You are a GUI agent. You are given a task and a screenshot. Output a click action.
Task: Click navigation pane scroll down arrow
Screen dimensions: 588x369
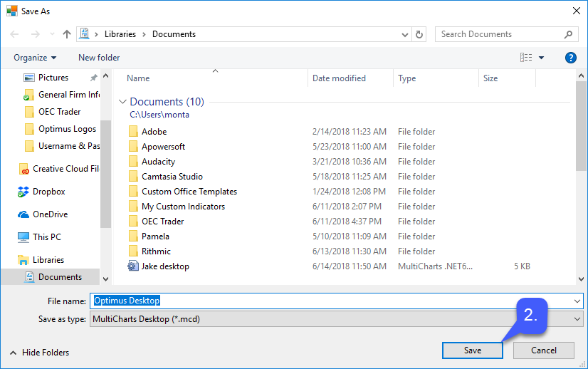click(x=106, y=279)
